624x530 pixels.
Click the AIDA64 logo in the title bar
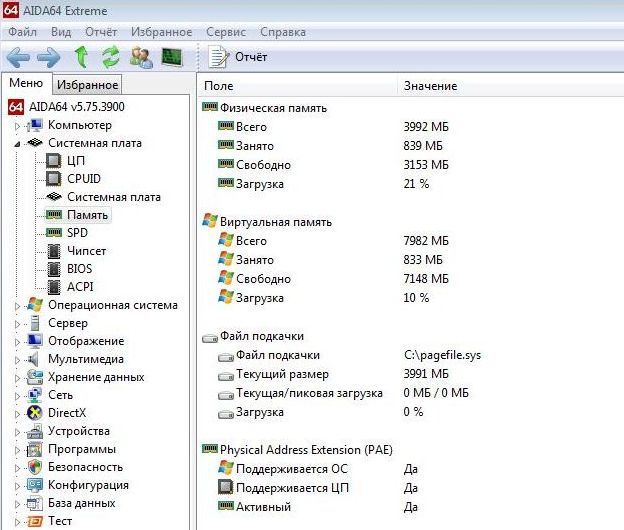pos(11,10)
